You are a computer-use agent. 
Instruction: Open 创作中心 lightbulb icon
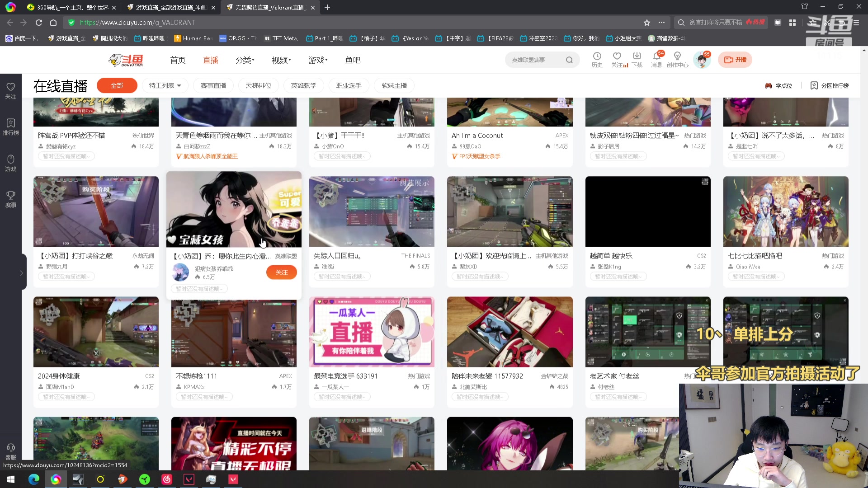pyautogui.click(x=677, y=59)
